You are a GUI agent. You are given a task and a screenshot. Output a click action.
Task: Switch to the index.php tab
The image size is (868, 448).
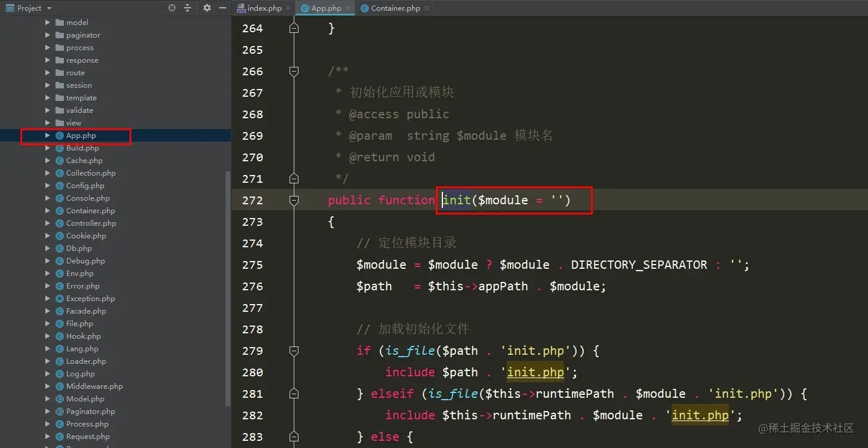coord(264,8)
